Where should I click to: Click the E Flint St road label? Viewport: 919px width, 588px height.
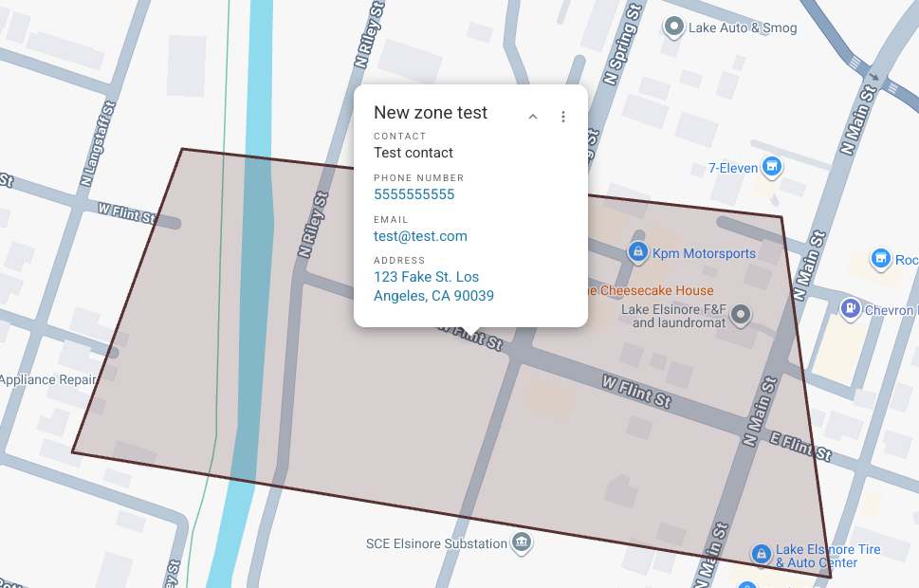[800, 449]
